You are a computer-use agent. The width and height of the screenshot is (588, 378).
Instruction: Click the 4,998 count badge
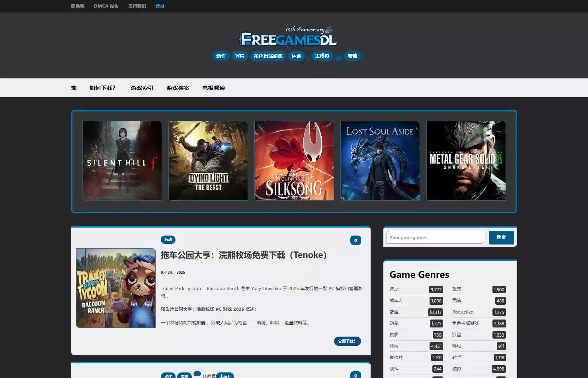pos(498,369)
